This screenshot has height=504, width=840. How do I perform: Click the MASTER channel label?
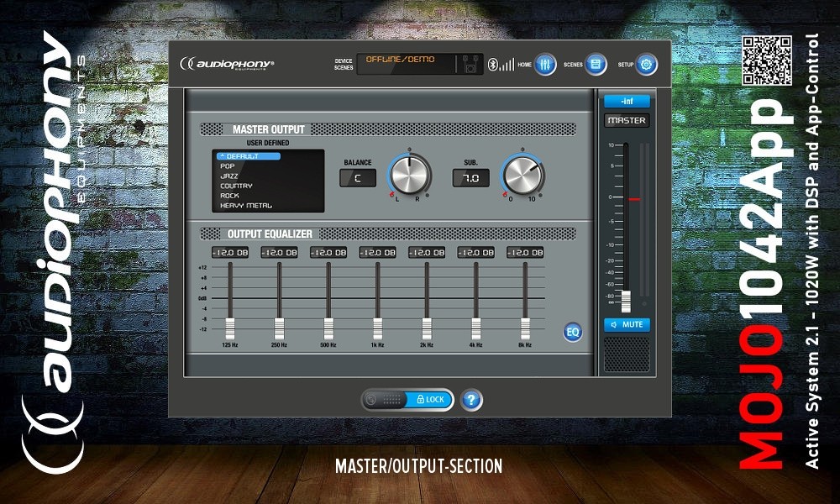pos(627,120)
